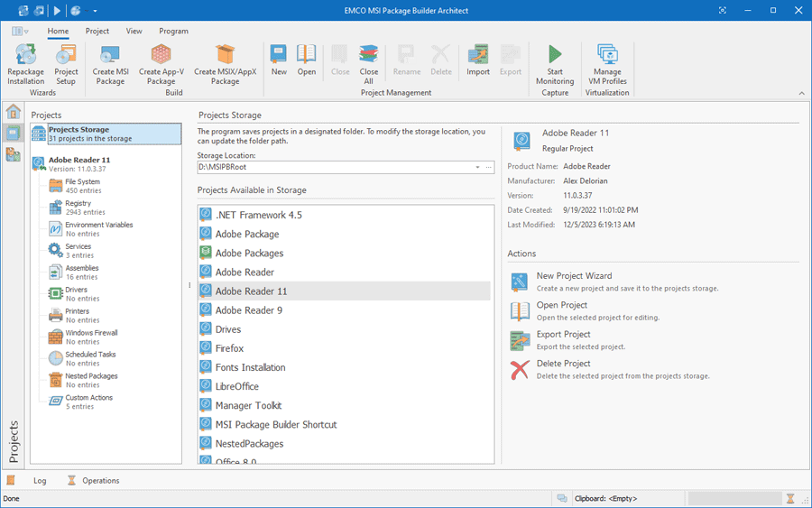Click Create App-V Package in ribbon
Viewport: 812px width, 508px height.
pos(161,64)
